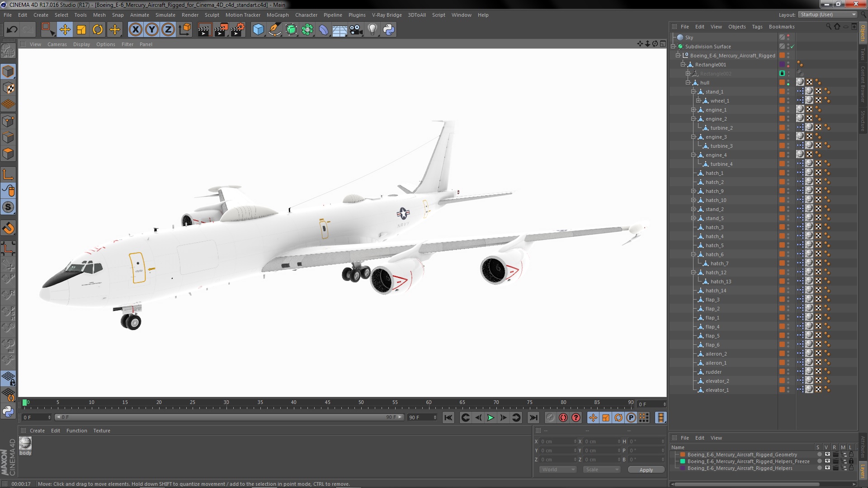Expand the hatch_9 tree node
868x488 pixels.
tap(693, 191)
